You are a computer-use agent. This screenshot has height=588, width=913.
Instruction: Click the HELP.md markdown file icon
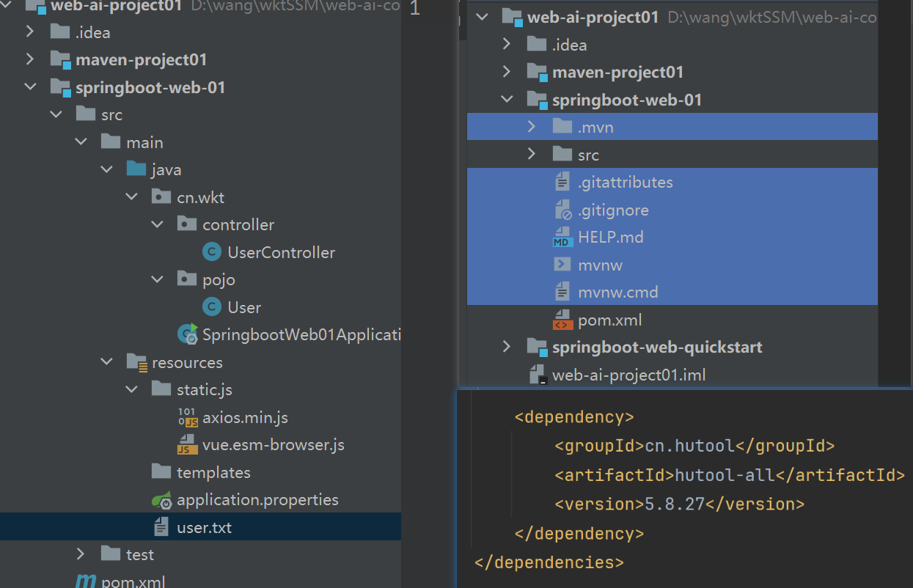(562, 238)
